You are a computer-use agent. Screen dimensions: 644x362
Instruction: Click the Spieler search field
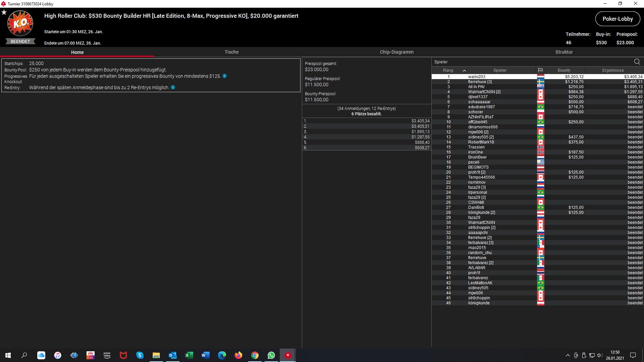[530, 62]
